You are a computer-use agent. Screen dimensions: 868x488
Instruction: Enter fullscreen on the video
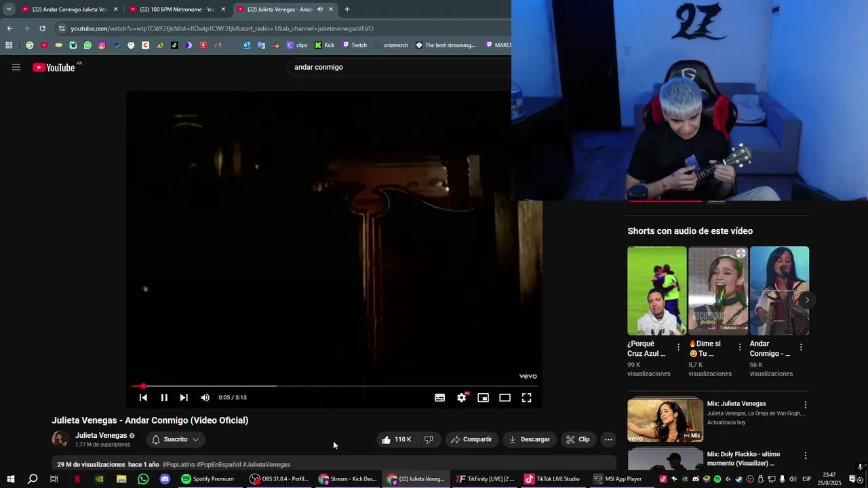[527, 398]
